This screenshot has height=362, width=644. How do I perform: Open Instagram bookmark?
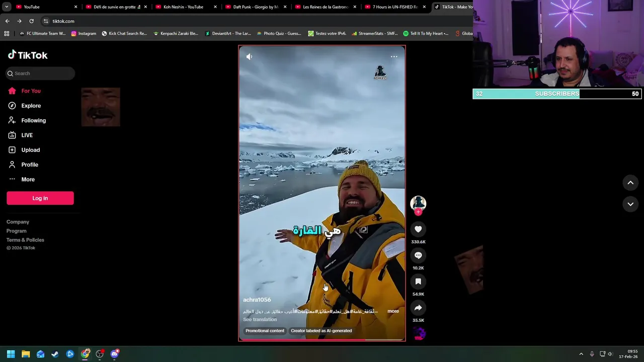point(84,34)
